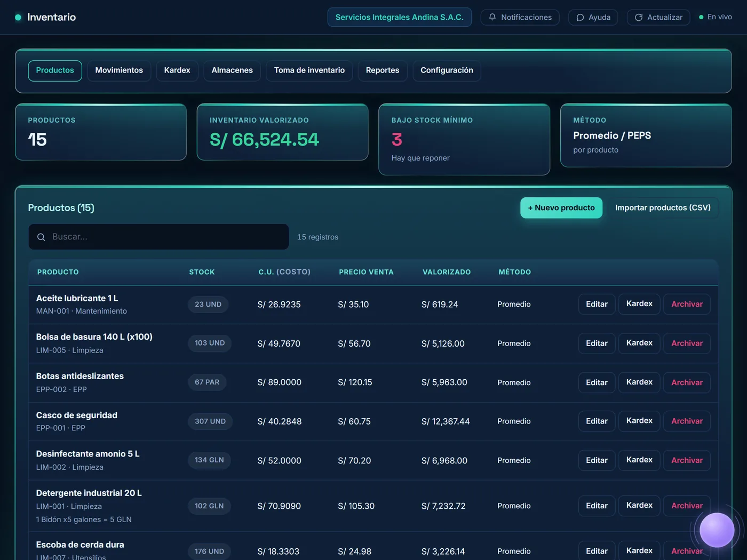Click the C.U. (COSTO) column header
This screenshot has width=747, height=560.
[x=284, y=272]
